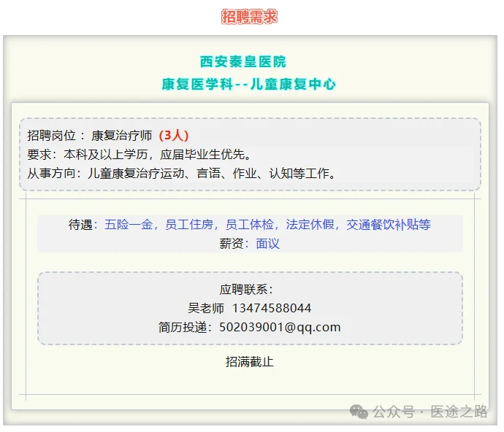
Task: Click the 招聘岗位：康复治疗师 line
Action: (107, 136)
